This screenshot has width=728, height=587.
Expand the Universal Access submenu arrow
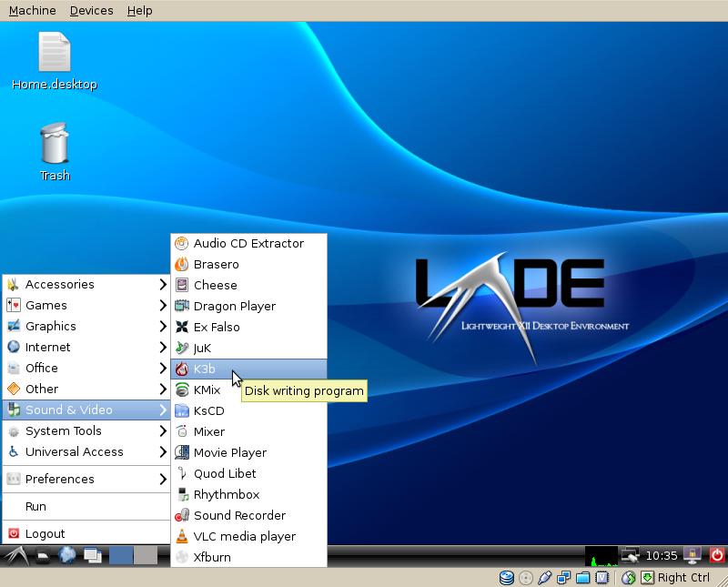(x=163, y=452)
